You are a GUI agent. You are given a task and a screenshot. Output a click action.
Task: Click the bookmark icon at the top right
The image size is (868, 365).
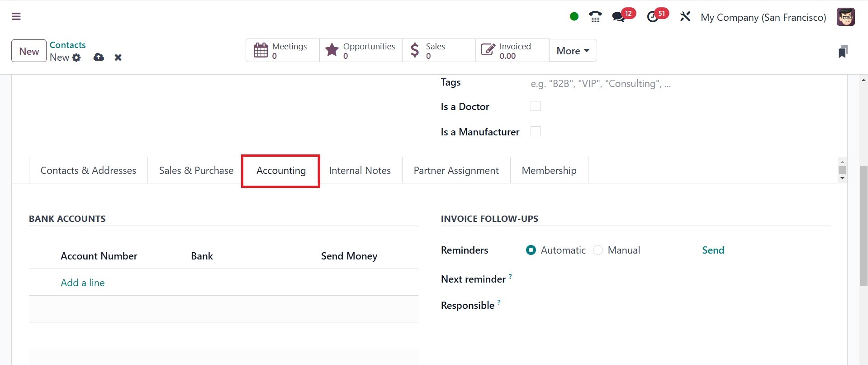point(843,52)
